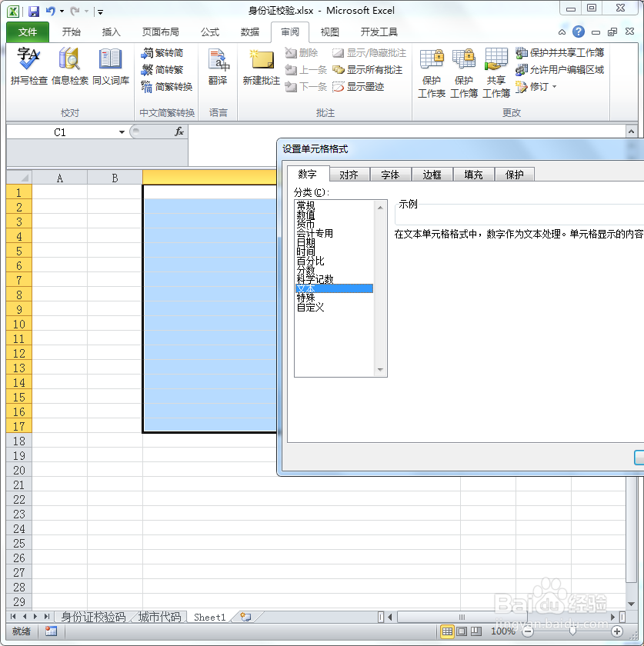Run the spelling check (拼写检查)

[x=29, y=66]
